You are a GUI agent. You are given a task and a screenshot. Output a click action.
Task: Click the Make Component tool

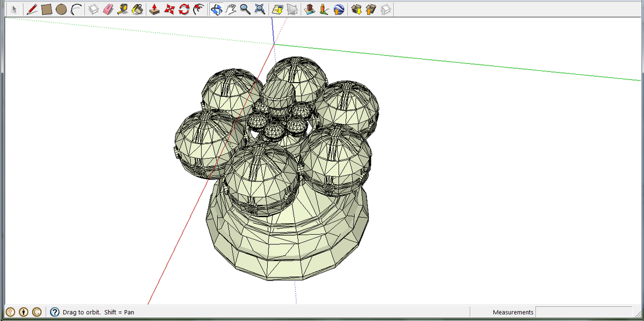pyautogui.click(x=94, y=9)
